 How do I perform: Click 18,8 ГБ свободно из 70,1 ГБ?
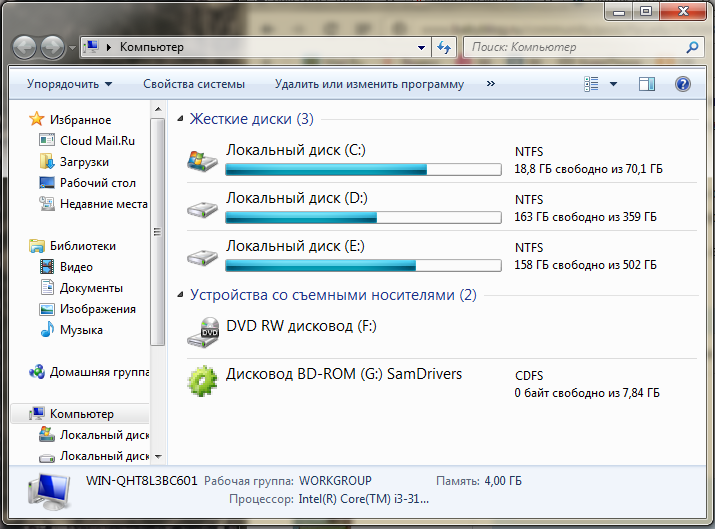(x=588, y=169)
